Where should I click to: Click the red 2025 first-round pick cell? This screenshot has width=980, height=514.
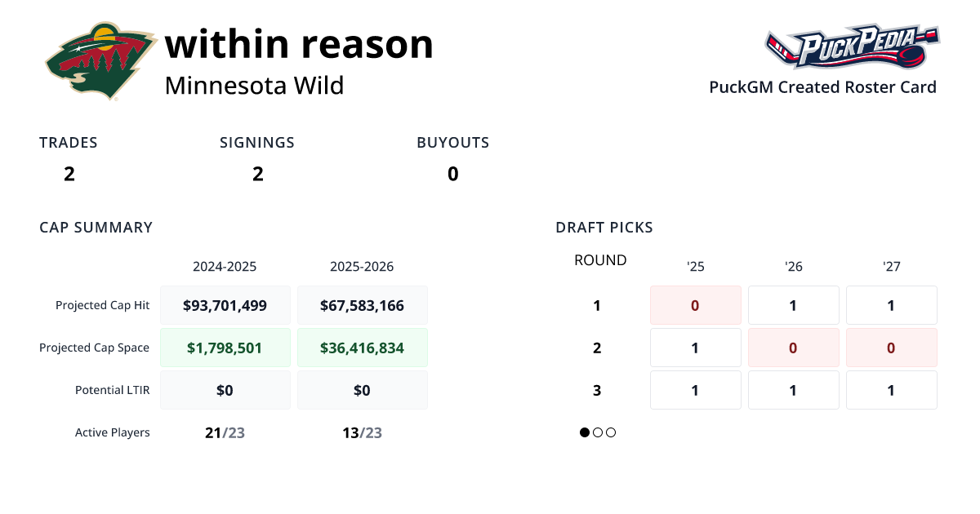pos(696,306)
